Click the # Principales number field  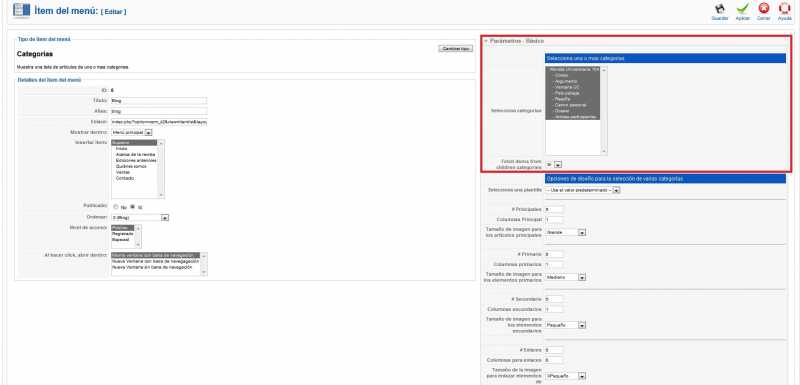pos(554,209)
